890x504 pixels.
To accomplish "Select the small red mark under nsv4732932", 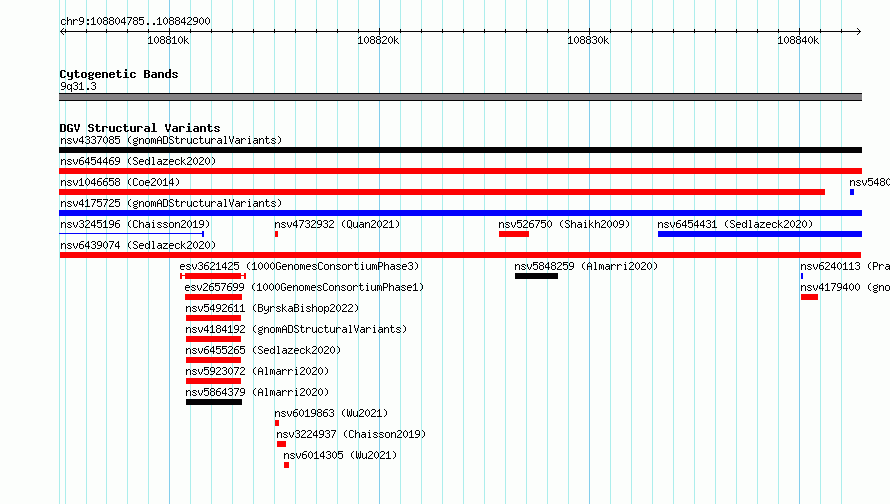I will pyautogui.click(x=276, y=234).
